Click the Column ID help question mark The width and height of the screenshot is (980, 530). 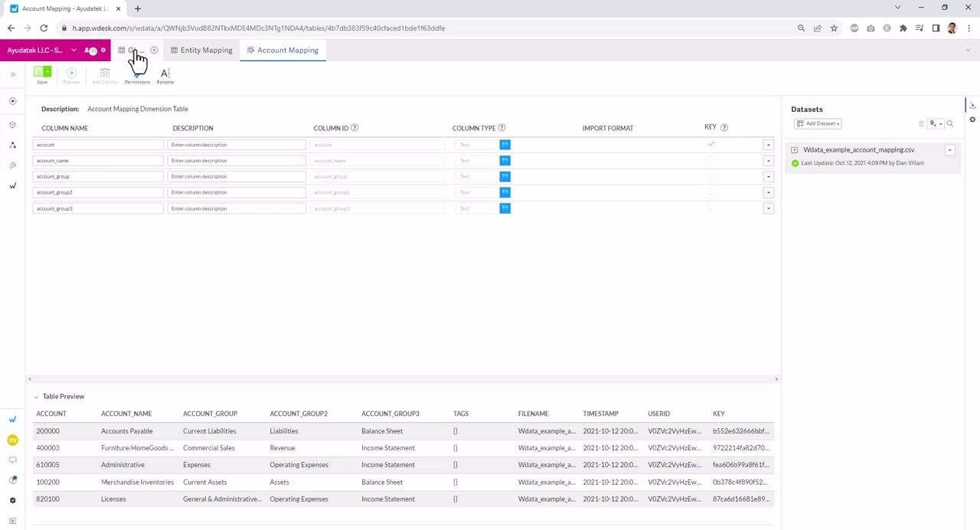[x=354, y=128]
